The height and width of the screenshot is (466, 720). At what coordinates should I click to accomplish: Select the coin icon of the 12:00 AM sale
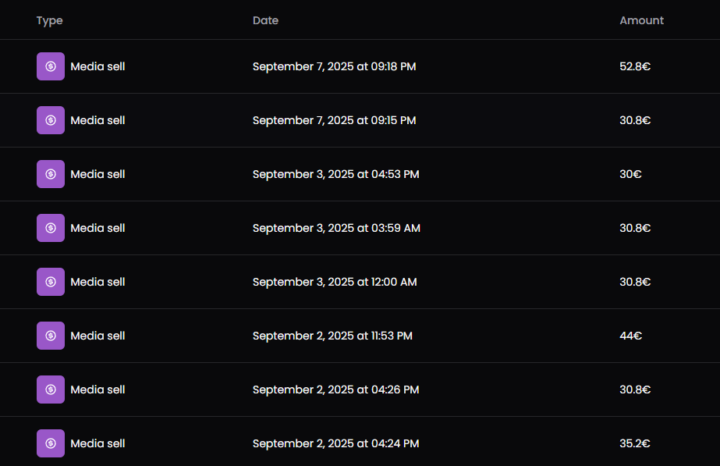(51, 282)
